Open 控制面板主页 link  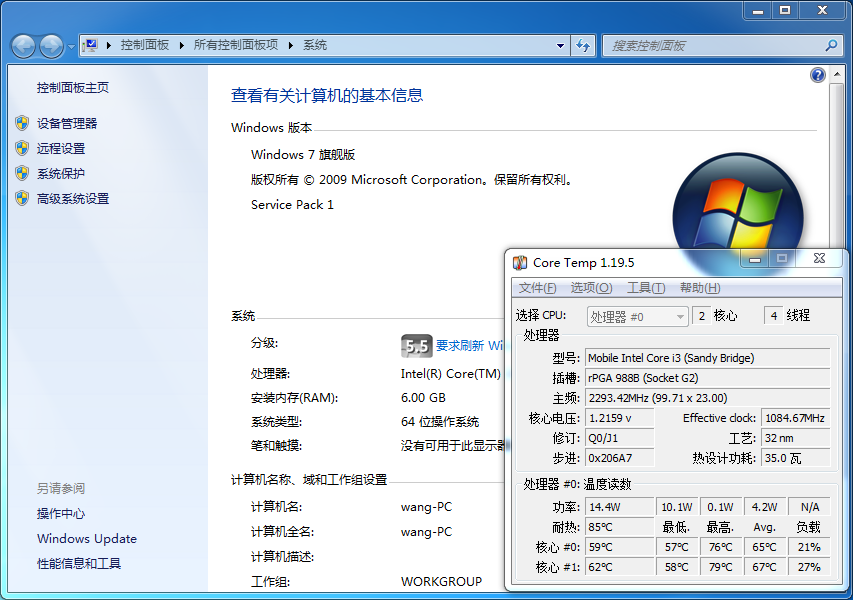coord(73,88)
